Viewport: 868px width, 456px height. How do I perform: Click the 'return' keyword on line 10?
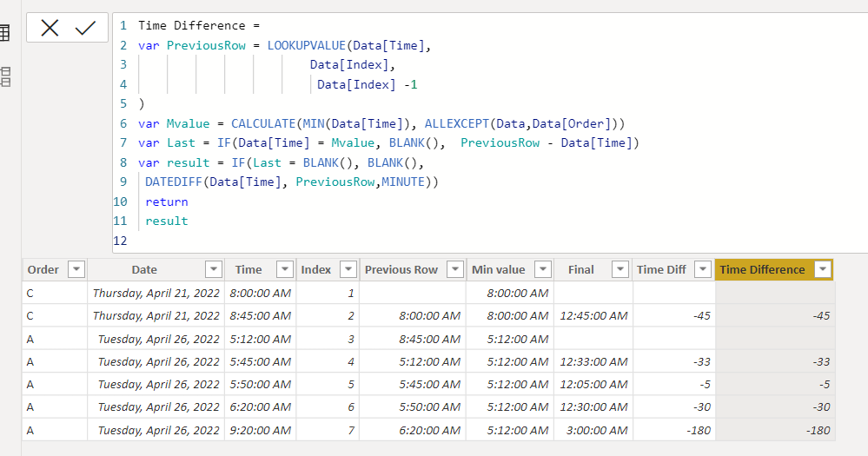point(167,202)
